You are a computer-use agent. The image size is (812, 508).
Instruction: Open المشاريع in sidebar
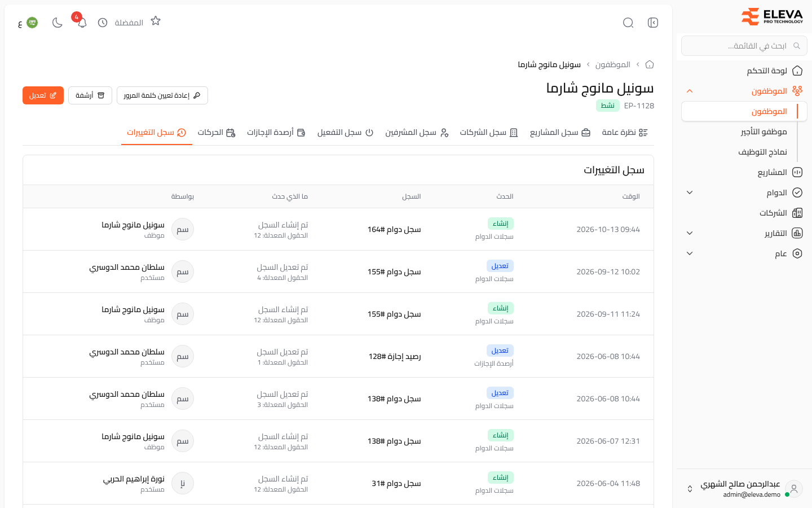[x=744, y=172]
